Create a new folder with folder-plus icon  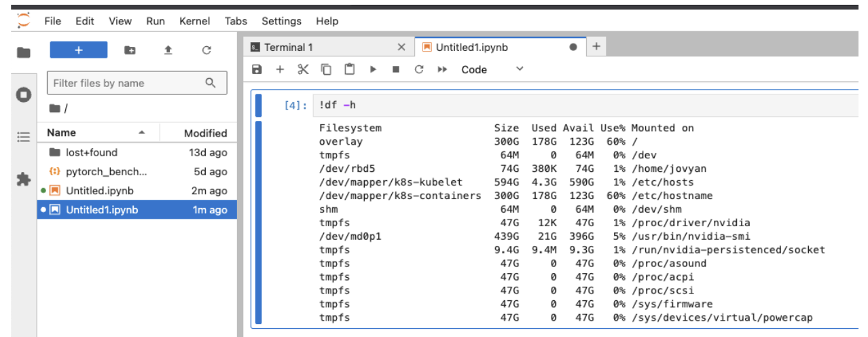pos(130,50)
